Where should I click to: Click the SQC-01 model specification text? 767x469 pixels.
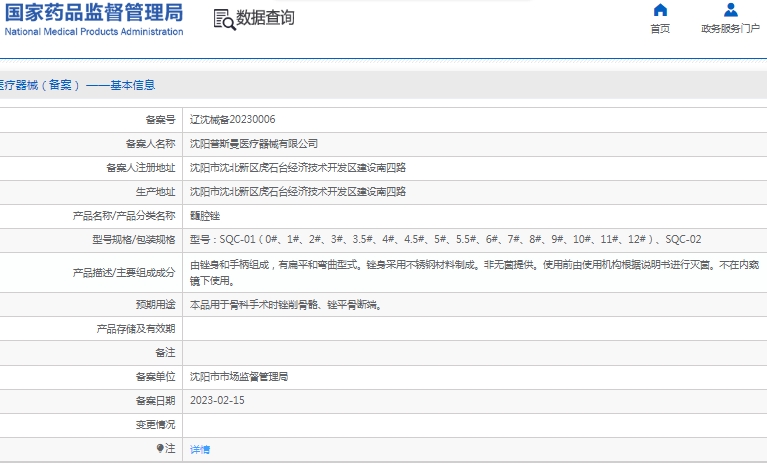point(446,240)
